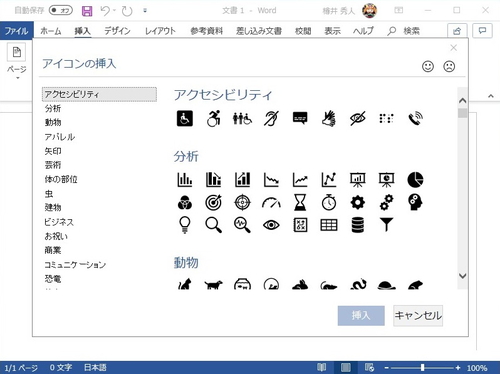Click the smiley face feedback icon
Image resolution: width=500 pixels, height=374 pixels.
point(428,66)
